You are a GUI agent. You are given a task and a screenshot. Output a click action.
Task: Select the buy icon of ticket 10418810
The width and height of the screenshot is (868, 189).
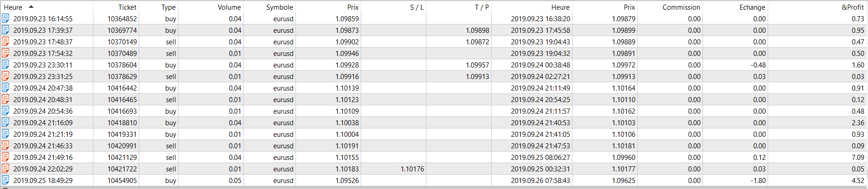[6, 122]
